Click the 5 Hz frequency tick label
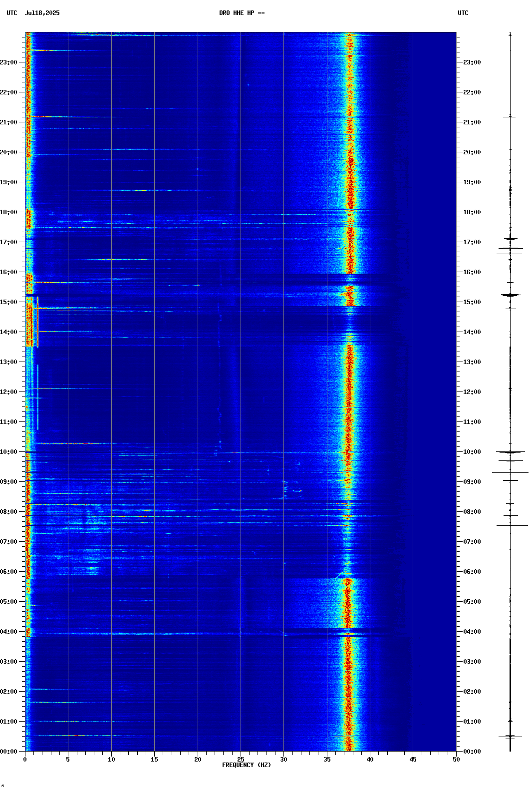The image size is (532, 791). pyautogui.click(x=68, y=760)
